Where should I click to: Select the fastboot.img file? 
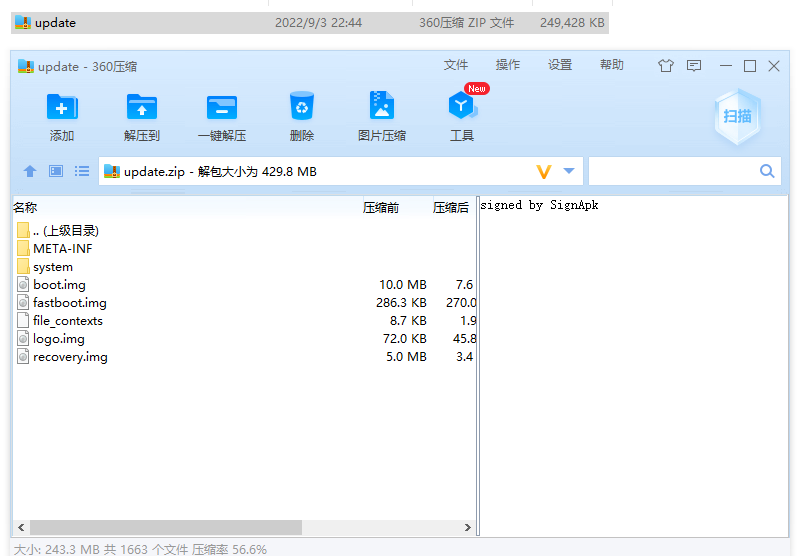pyautogui.click(x=69, y=303)
